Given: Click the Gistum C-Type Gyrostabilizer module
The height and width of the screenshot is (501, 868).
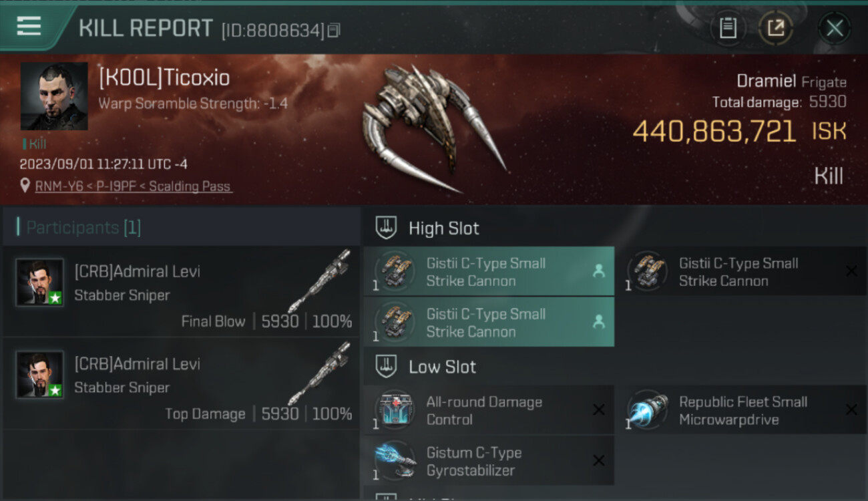Looking at the screenshot, I should pyautogui.click(x=489, y=461).
